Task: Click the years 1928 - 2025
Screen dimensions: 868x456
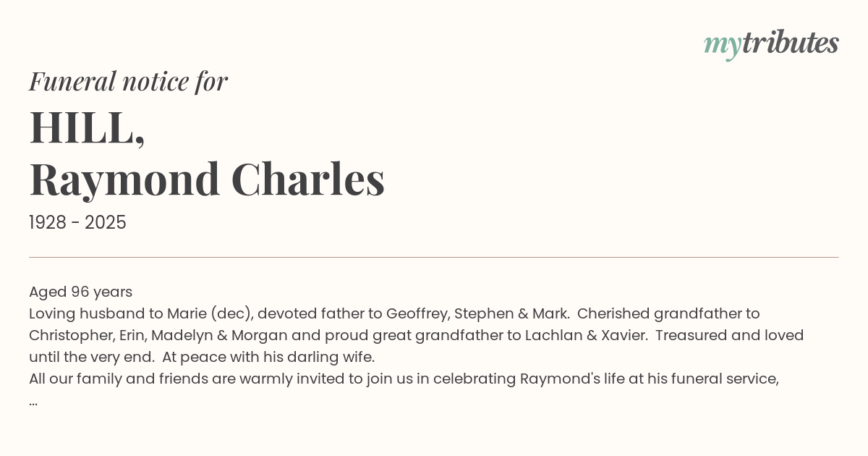Action: click(77, 223)
